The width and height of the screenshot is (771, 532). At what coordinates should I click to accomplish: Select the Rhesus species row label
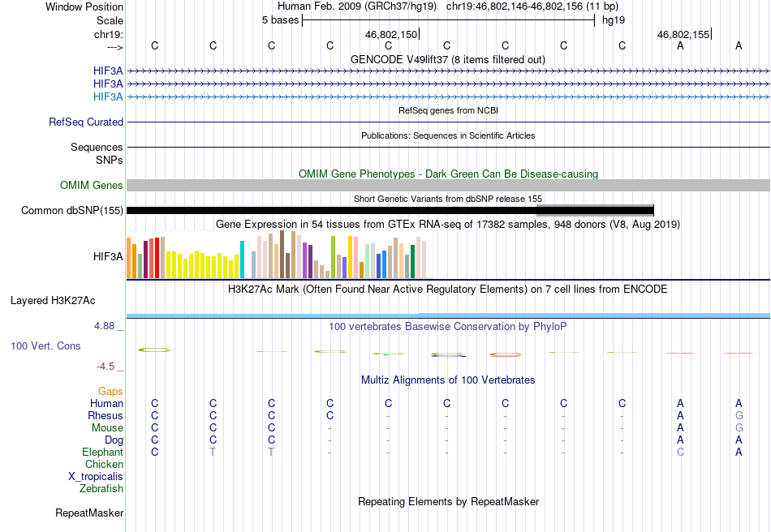pos(106,415)
